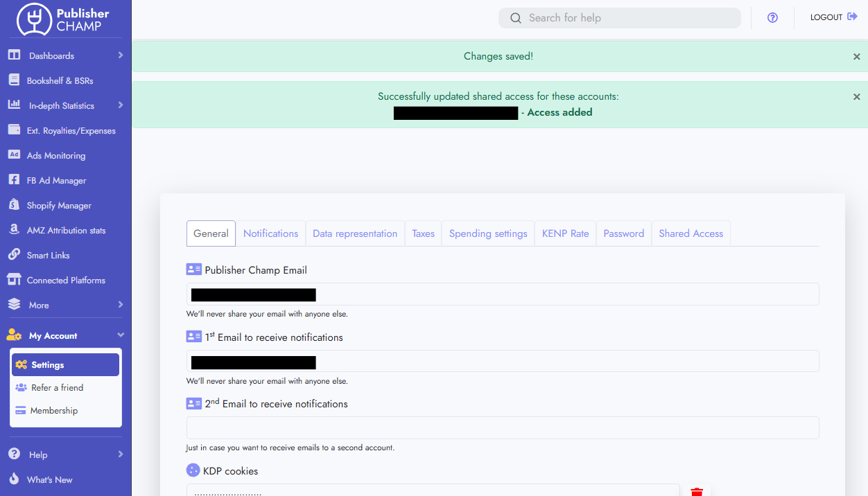Viewport: 868px width, 496px height.
Task: Expand the Dashboards menu
Action: [65, 56]
